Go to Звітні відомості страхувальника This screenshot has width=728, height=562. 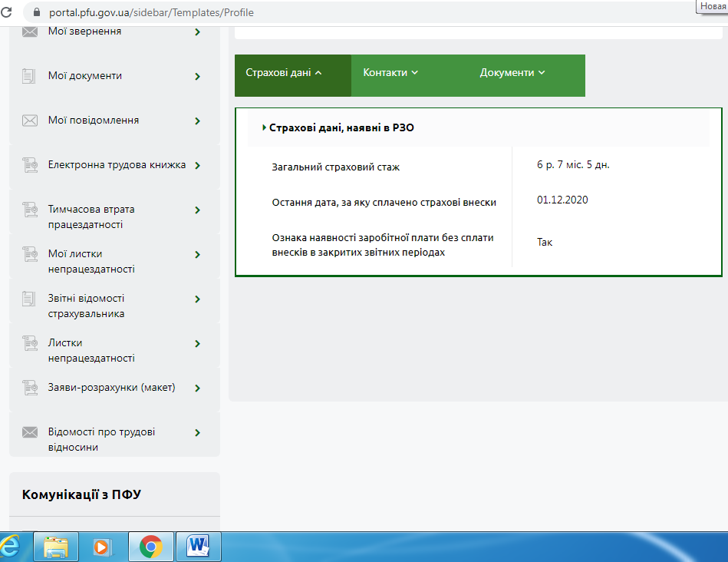(x=87, y=306)
